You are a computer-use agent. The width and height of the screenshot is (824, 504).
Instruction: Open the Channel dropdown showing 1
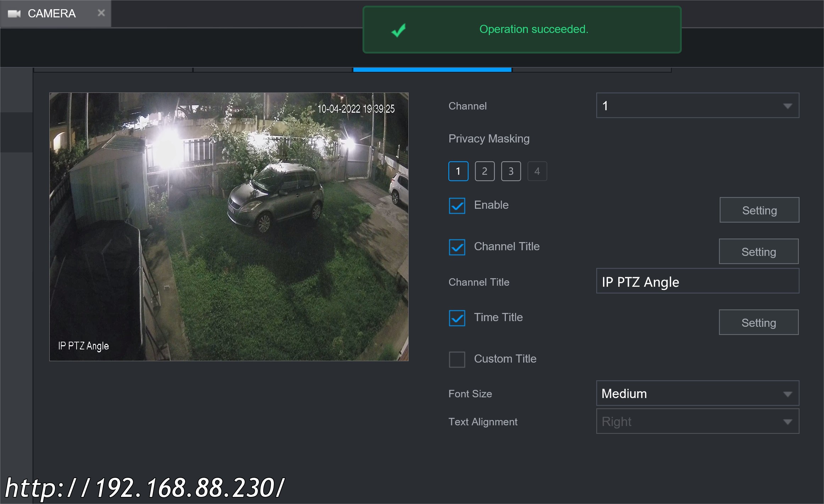tap(697, 106)
